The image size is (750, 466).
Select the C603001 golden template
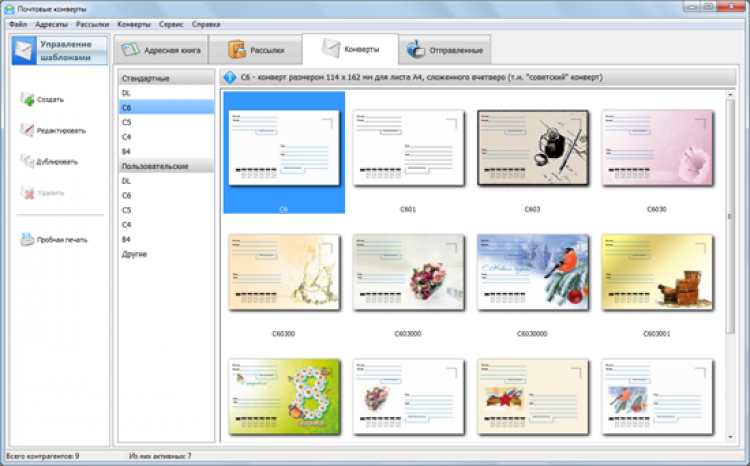click(657, 273)
